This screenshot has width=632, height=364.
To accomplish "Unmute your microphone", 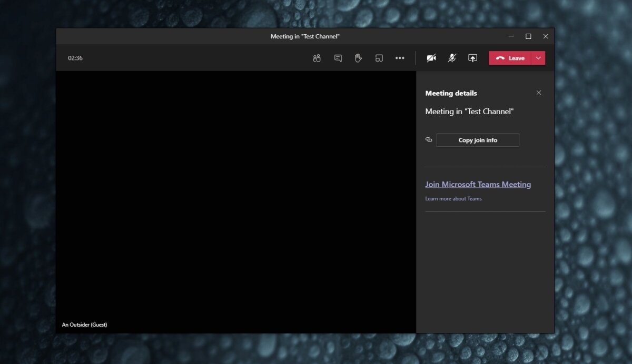I will click(x=451, y=58).
